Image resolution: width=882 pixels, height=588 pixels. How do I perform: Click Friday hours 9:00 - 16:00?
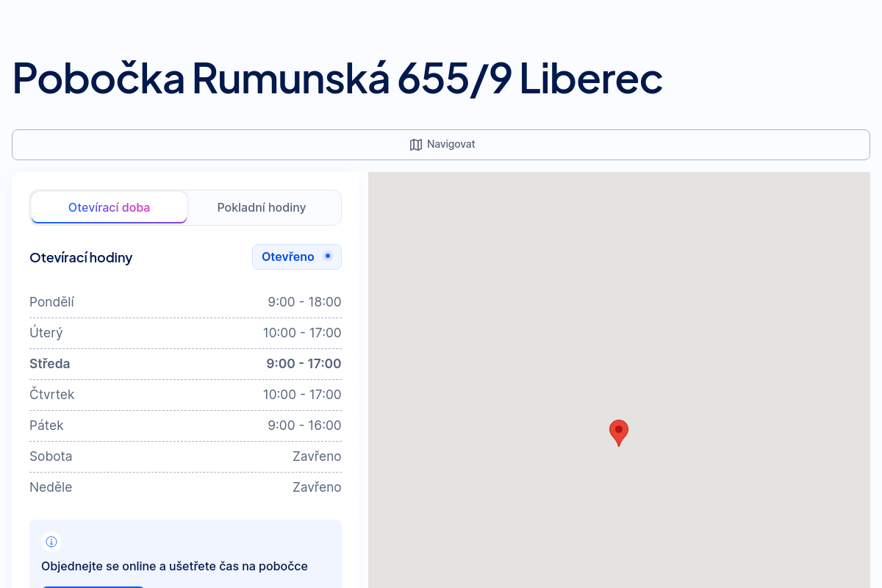(304, 426)
